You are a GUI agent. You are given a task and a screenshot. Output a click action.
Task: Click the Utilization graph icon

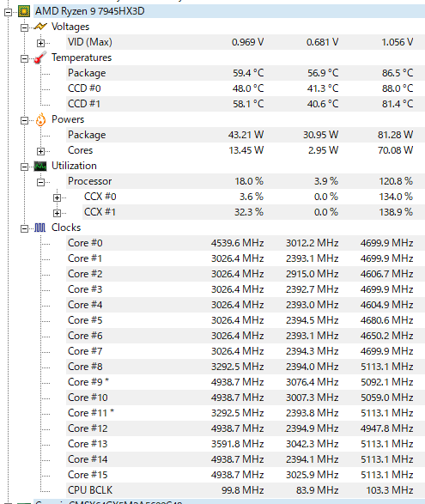tap(40, 167)
